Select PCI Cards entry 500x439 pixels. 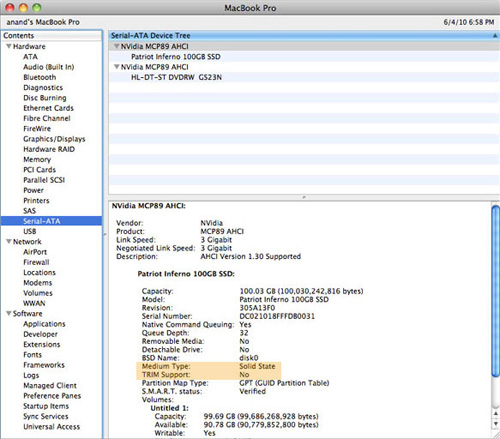[x=40, y=170]
